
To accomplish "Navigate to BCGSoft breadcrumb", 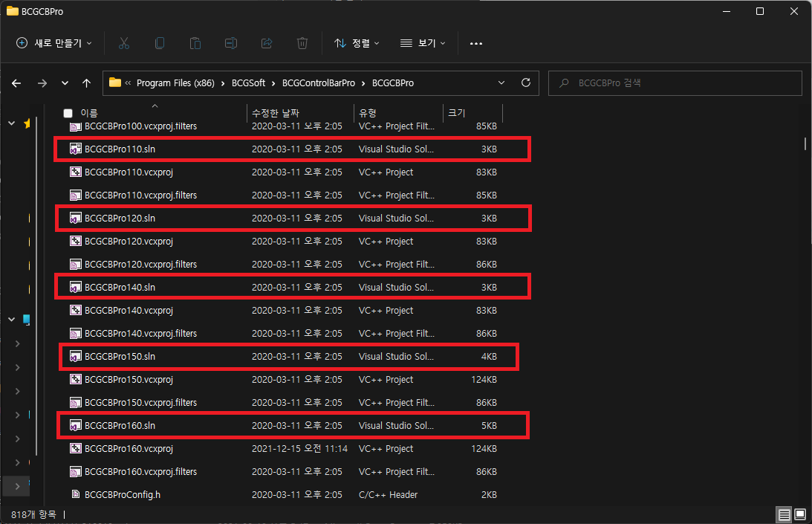I will coord(249,83).
